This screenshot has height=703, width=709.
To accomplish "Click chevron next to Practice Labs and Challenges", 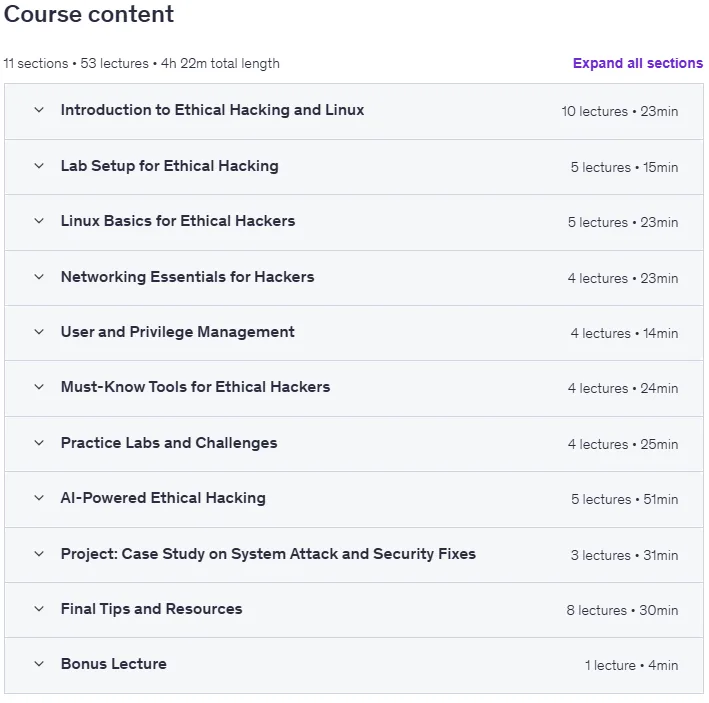I will coord(39,443).
